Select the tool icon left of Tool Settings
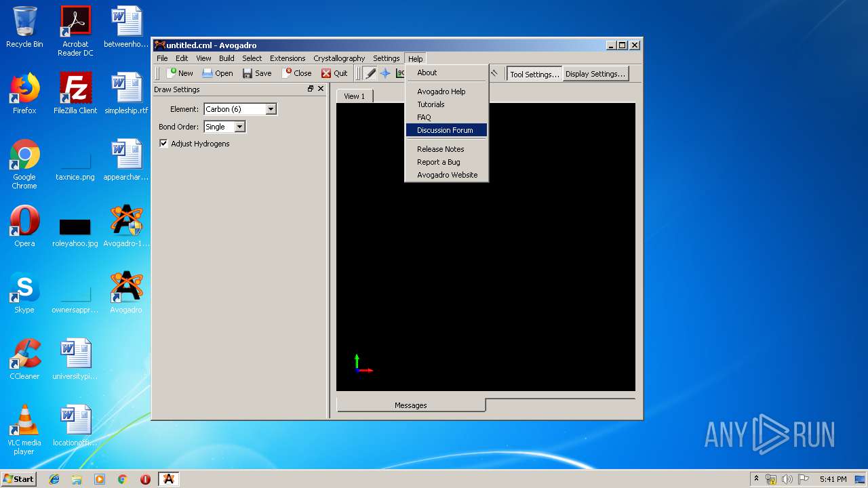Viewport: 868px width, 488px height. [x=494, y=73]
